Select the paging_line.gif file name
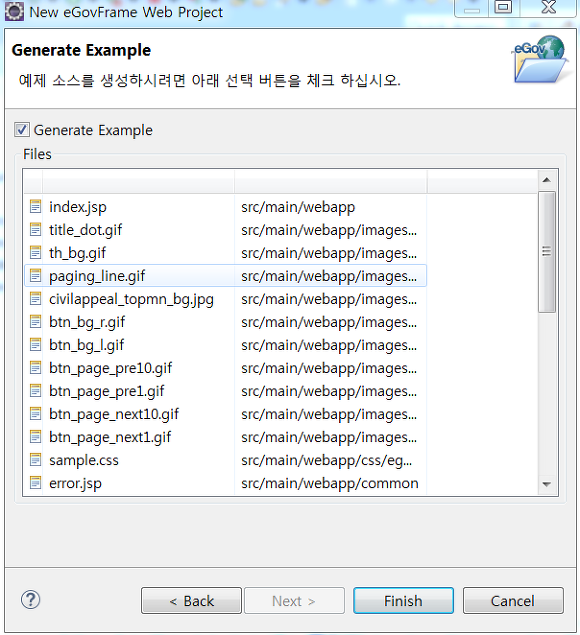The image size is (580, 635). [97, 277]
